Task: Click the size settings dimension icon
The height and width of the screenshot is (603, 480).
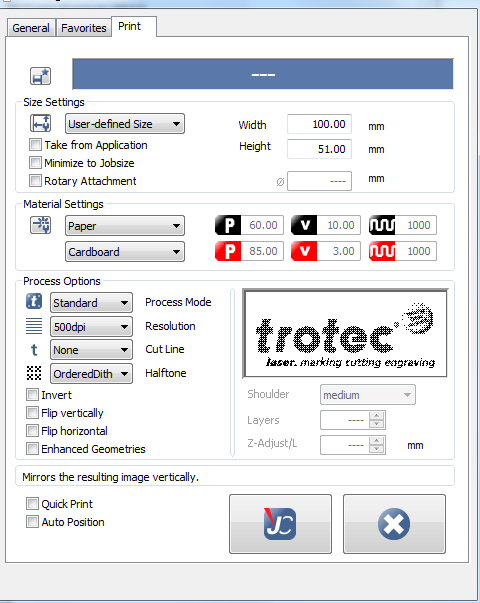Action: point(40,123)
